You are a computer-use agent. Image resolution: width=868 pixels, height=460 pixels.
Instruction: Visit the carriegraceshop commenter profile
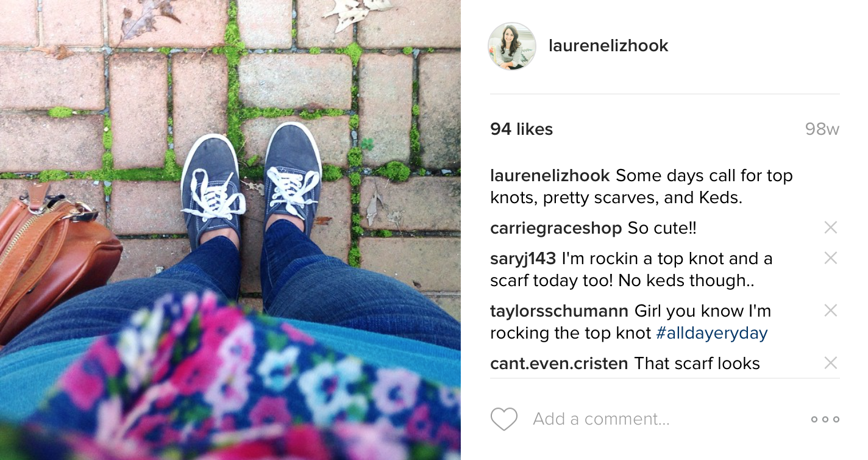pyautogui.click(x=556, y=229)
